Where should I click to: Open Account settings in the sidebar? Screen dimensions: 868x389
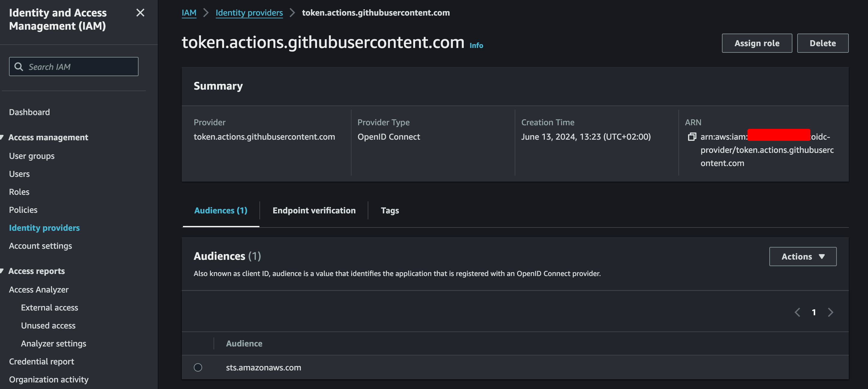click(40, 246)
